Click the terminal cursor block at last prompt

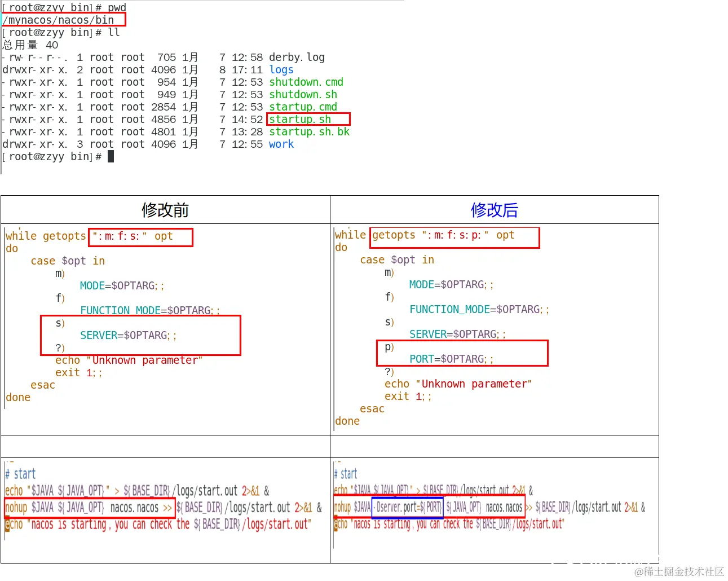tap(111, 156)
